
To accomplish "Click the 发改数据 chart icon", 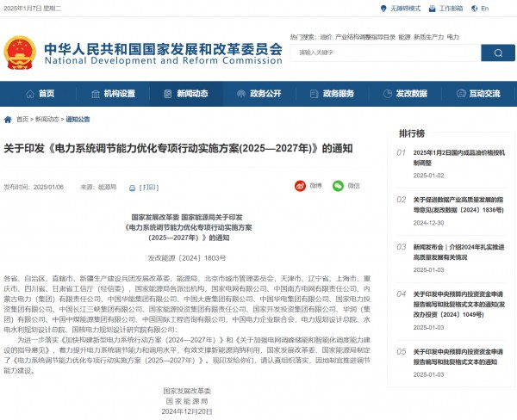I will point(388,94).
